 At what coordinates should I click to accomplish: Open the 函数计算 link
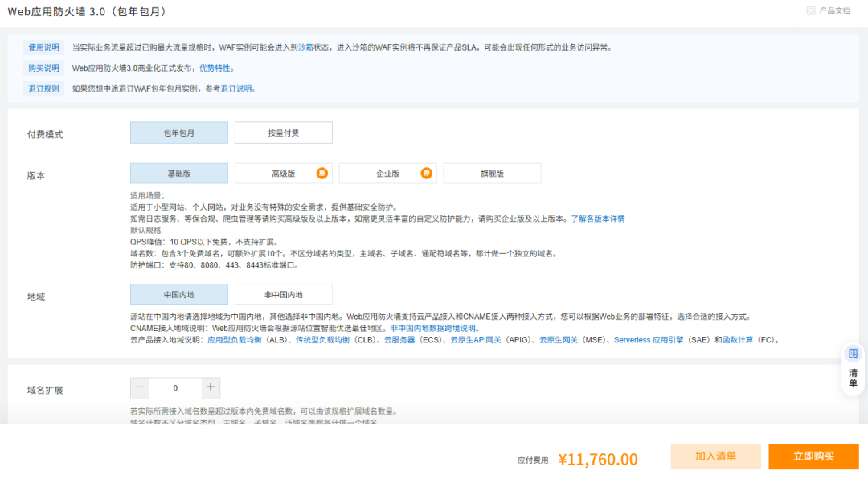click(x=738, y=340)
